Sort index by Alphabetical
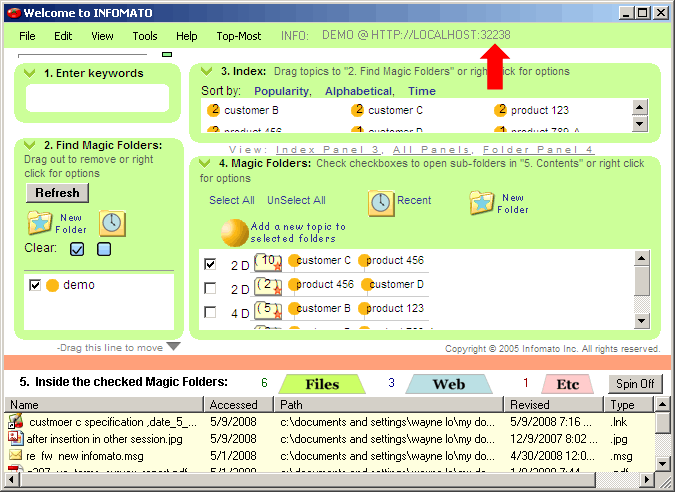 point(358,91)
